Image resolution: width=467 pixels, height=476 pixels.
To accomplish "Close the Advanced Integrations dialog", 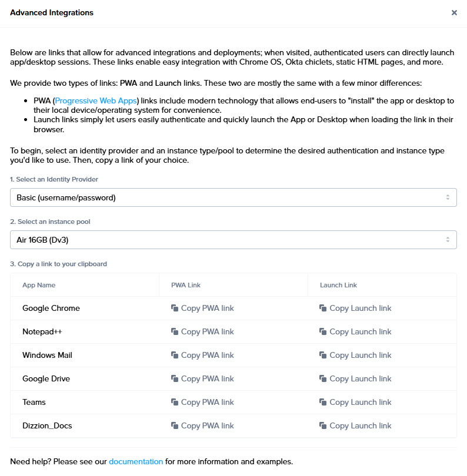I will (x=454, y=12).
